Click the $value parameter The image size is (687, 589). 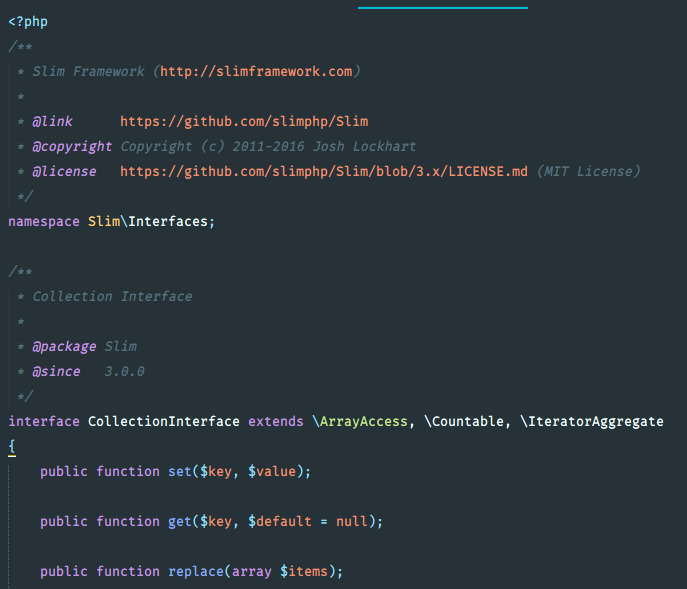pos(272,471)
